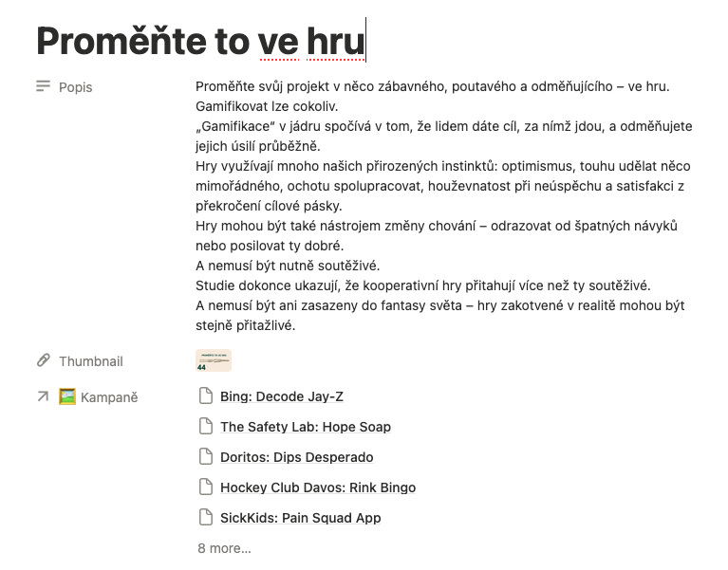
Task: Open SickKids: Pain Squad App page
Action: (x=300, y=518)
